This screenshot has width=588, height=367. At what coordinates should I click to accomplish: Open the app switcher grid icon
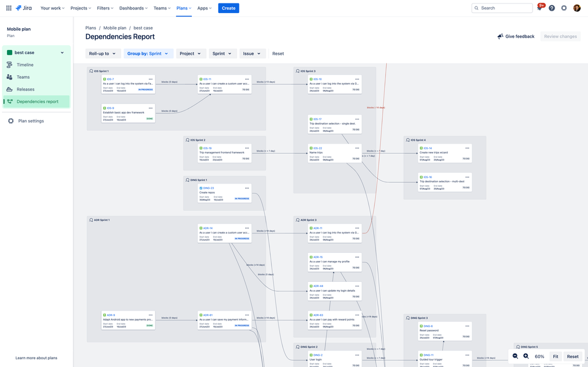click(8, 8)
